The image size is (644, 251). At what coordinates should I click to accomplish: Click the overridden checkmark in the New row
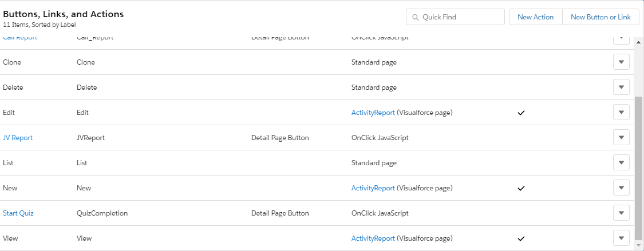(x=521, y=188)
